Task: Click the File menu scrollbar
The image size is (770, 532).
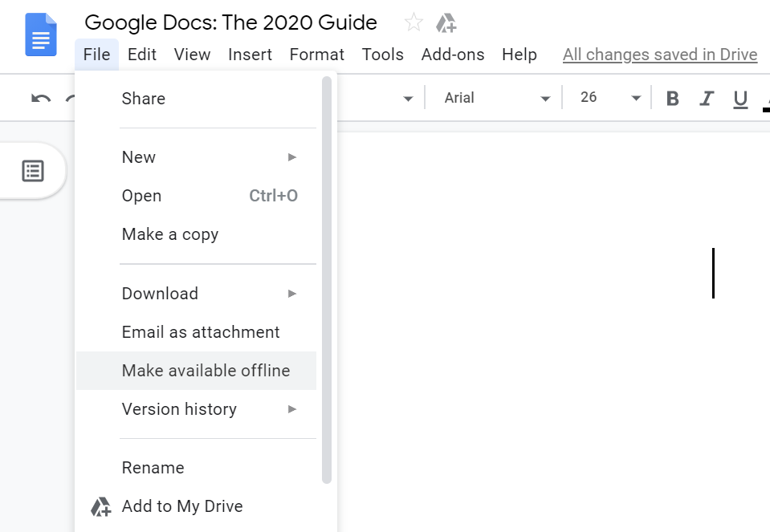Action: [327, 280]
